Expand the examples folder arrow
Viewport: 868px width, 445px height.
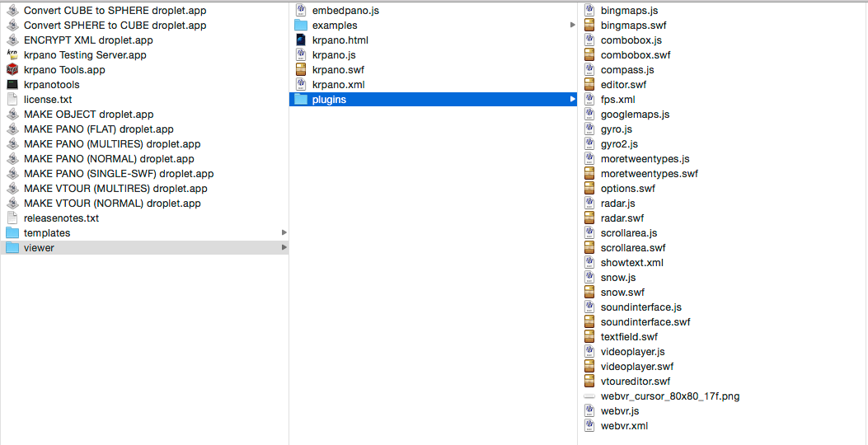point(573,25)
